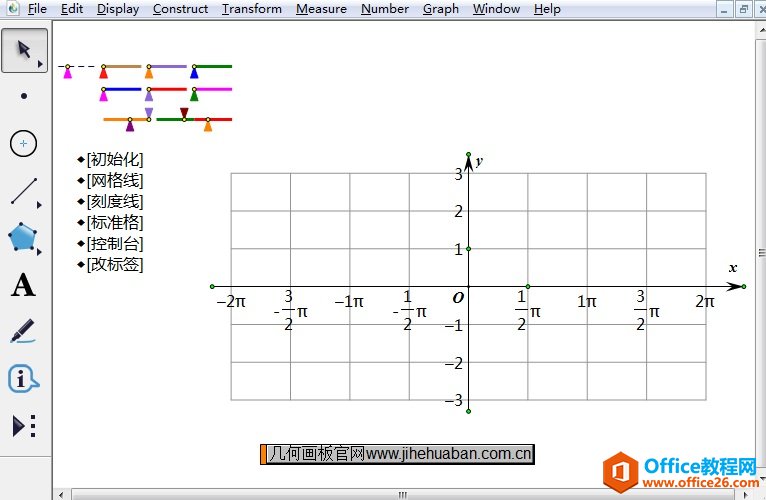Select the dark purple handle on bottom orange slider
This screenshot has width=766, height=500.
[x=130, y=126]
